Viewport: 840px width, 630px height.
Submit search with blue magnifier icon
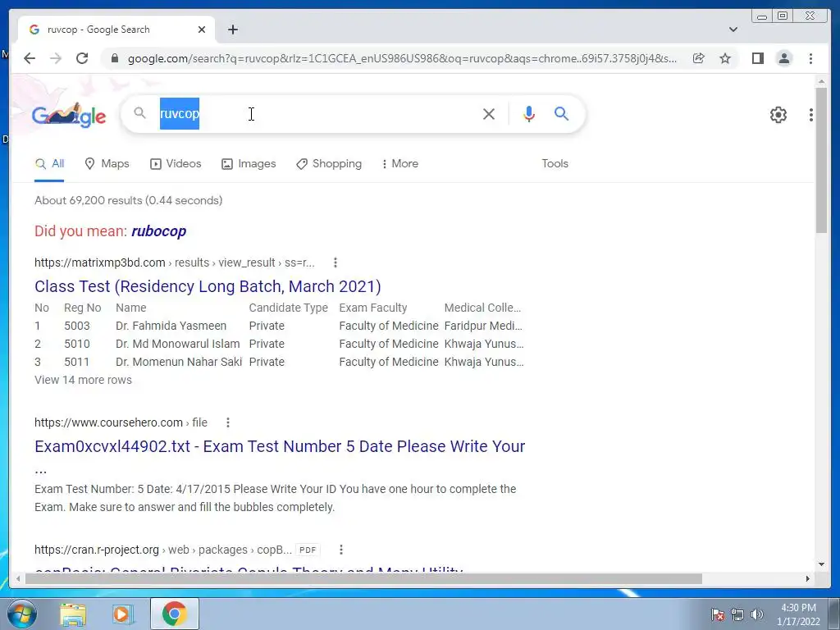tap(561, 113)
